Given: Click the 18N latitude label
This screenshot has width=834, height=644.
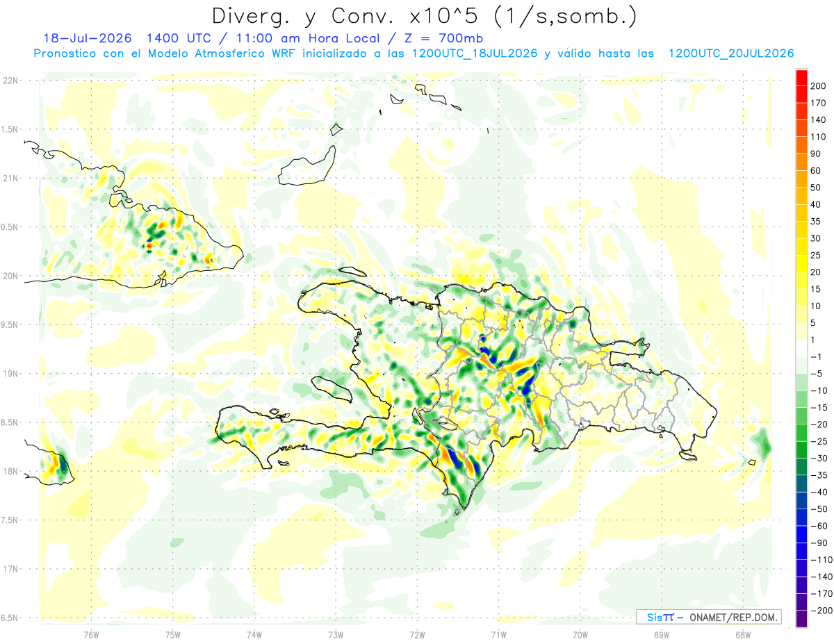Looking at the screenshot, I should 10,472.
